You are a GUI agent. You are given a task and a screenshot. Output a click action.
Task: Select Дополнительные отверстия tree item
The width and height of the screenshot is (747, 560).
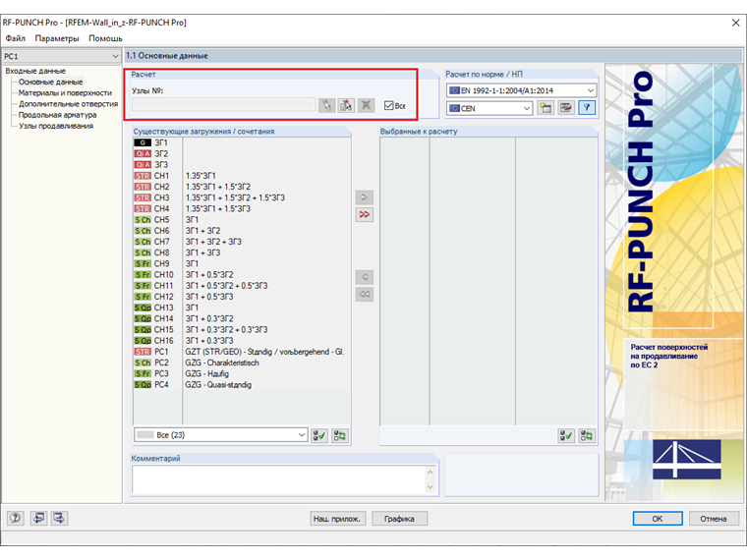pyautogui.click(x=68, y=104)
